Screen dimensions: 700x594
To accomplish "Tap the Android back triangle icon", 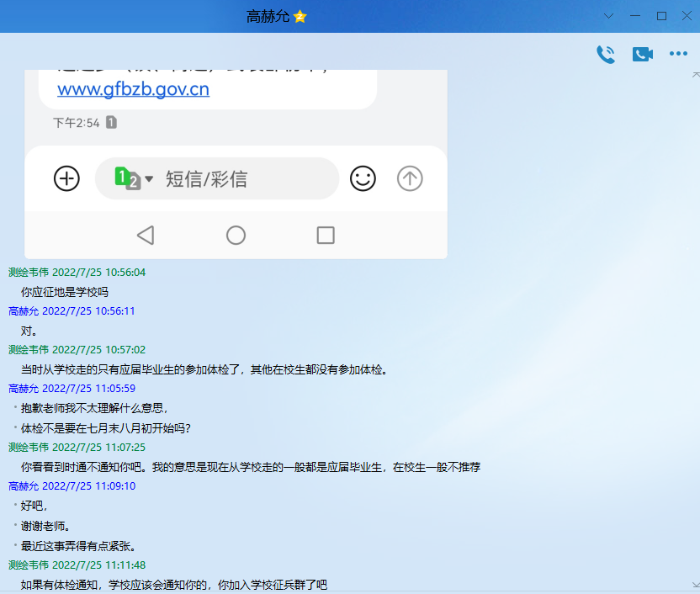I will (x=146, y=235).
